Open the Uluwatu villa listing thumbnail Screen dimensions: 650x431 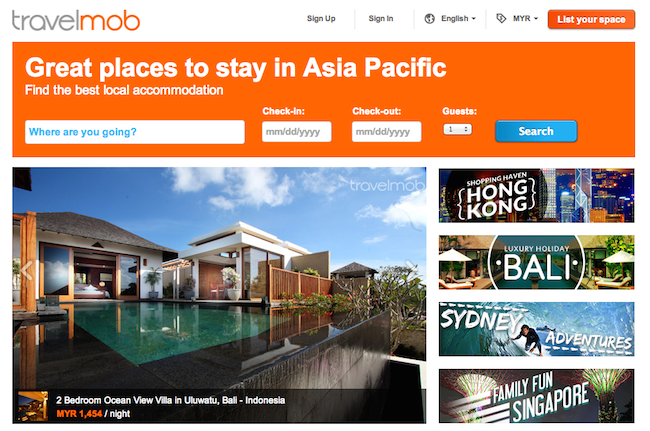[33, 406]
